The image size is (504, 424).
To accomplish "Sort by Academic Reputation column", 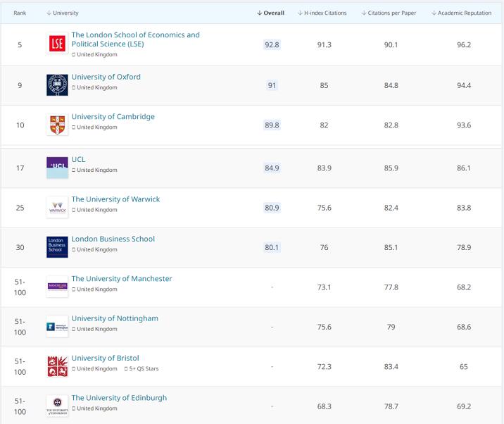I will point(461,13).
